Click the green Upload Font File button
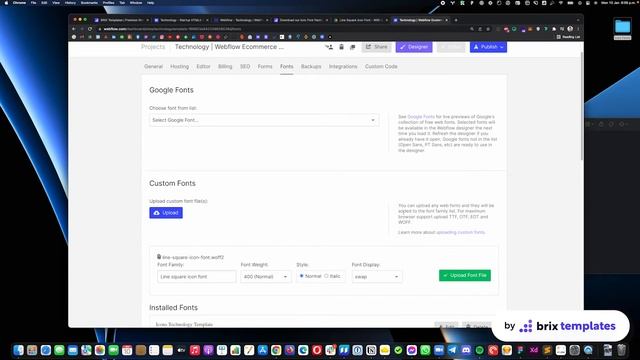The image size is (640, 360). (x=465, y=275)
